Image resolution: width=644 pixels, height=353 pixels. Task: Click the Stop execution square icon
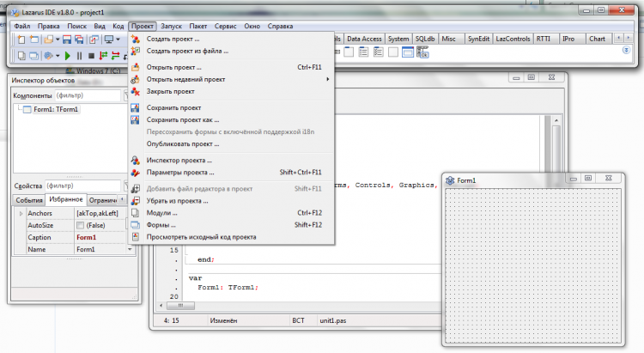tap(91, 56)
